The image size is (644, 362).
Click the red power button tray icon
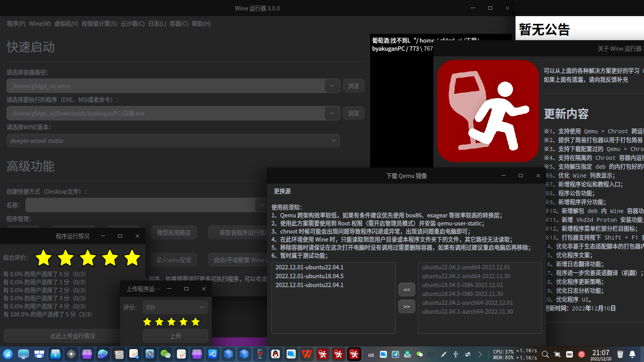[582, 354]
